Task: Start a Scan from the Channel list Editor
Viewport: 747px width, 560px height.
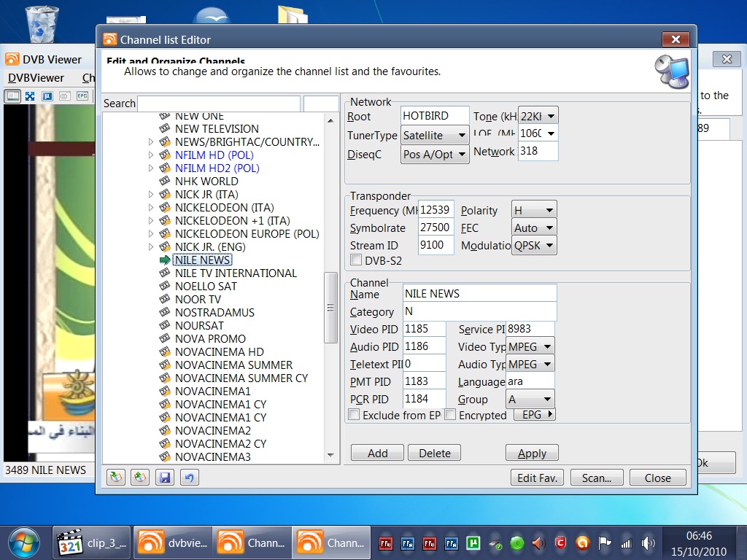Action: (597, 478)
